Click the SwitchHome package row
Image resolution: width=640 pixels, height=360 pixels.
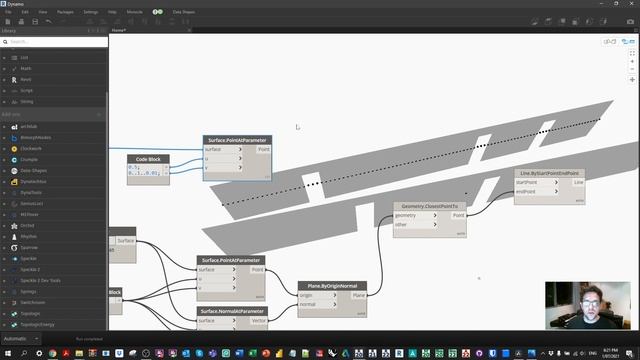coord(53,303)
